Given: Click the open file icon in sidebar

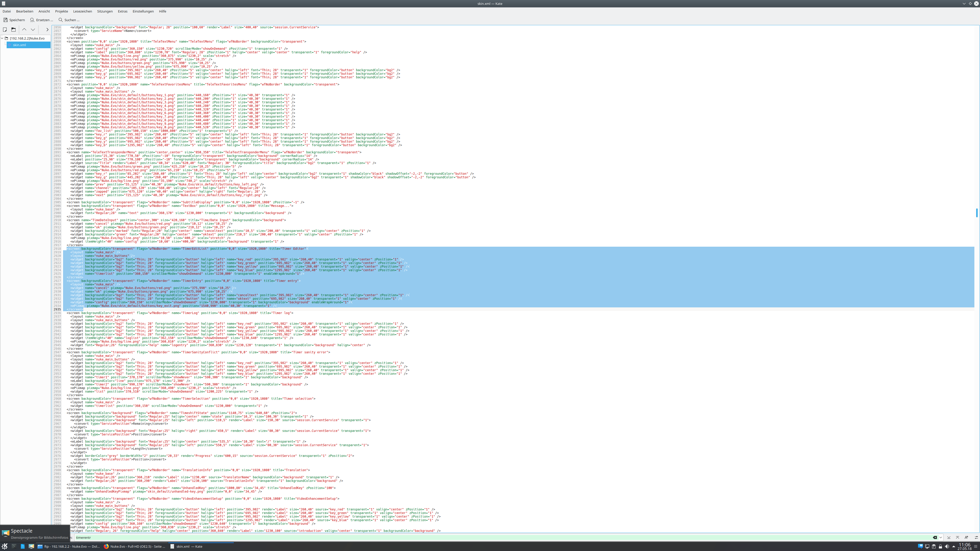Looking at the screenshot, I should pos(13,29).
